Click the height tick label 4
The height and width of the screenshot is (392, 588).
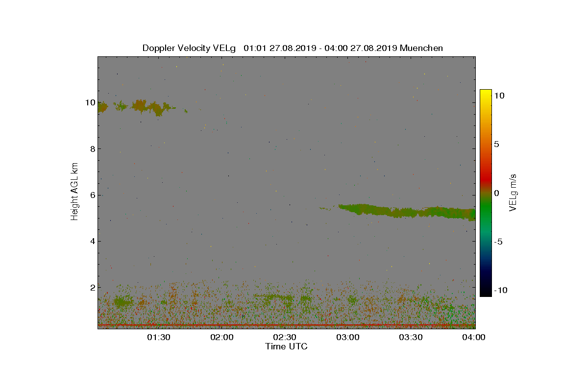92,241
